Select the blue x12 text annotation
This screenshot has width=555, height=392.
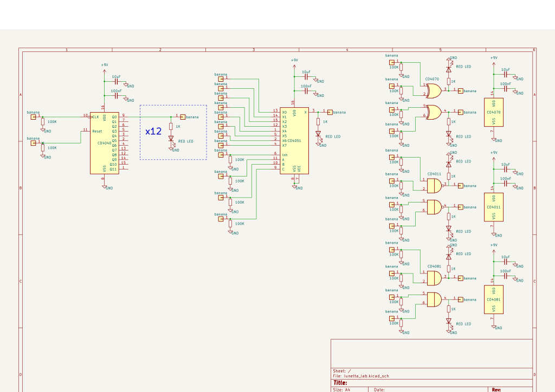pos(153,131)
